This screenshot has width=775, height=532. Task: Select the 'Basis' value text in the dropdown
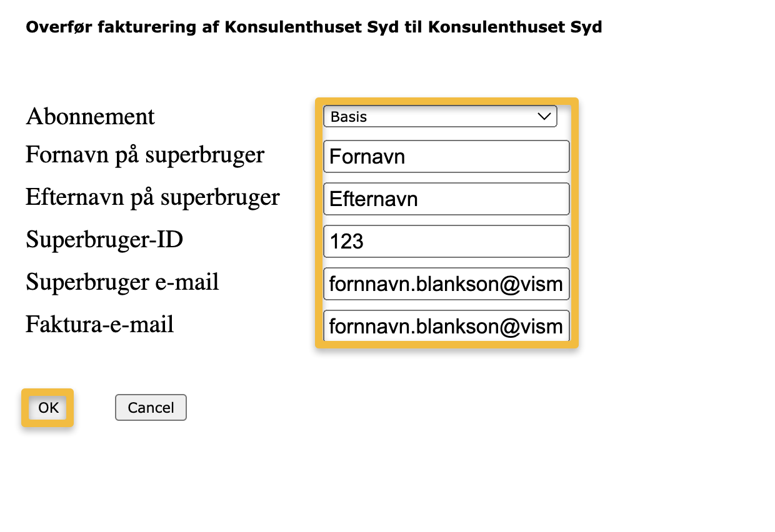point(349,117)
